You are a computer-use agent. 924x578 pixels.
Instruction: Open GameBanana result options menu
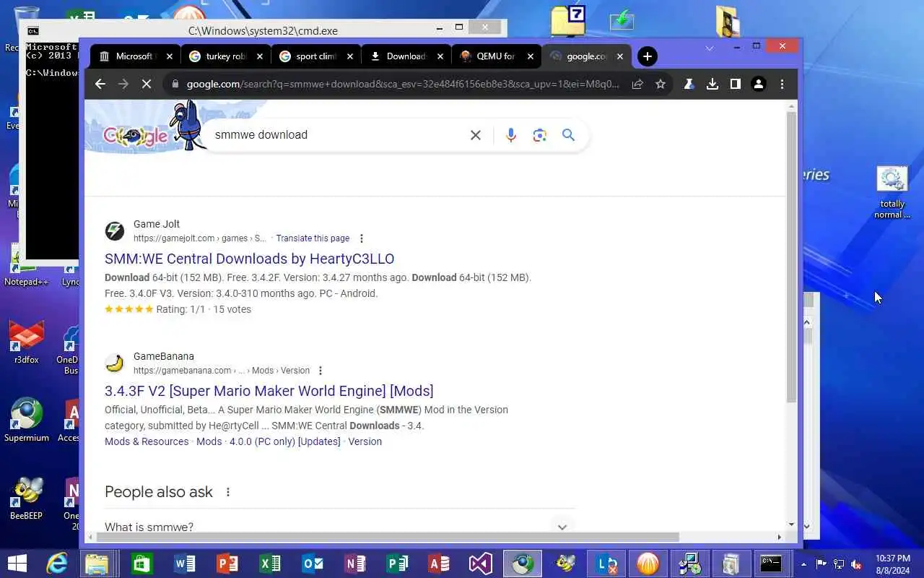pyautogui.click(x=321, y=371)
